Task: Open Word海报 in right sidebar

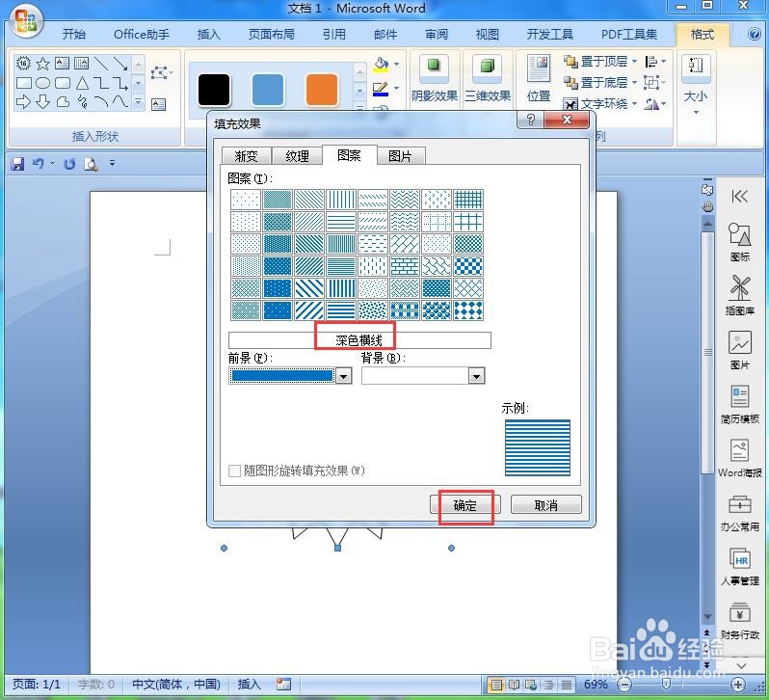Action: (x=739, y=458)
